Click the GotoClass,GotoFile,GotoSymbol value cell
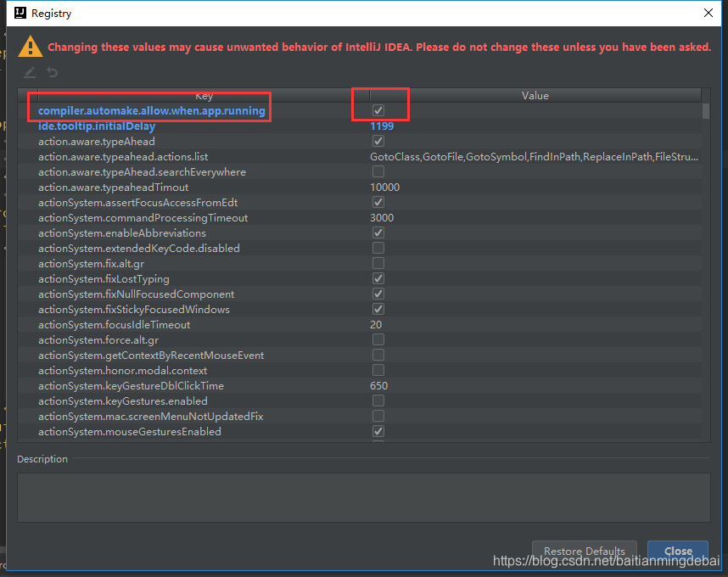Screen dimensions: 728x577 tap(534, 156)
